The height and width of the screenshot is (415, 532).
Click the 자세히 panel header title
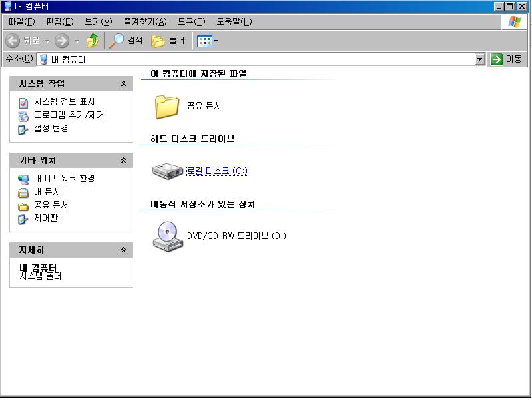(x=31, y=250)
